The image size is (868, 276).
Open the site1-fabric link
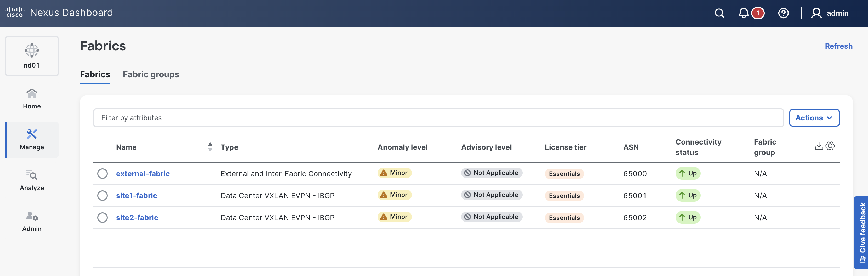tap(136, 196)
